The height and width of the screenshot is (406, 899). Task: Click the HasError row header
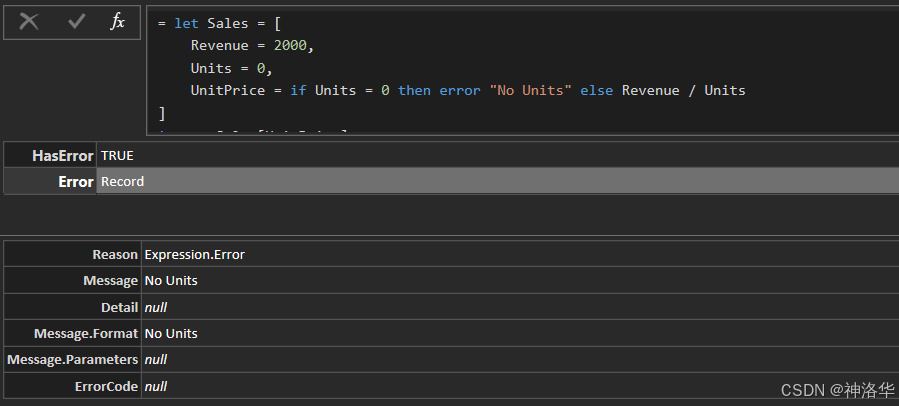50,155
